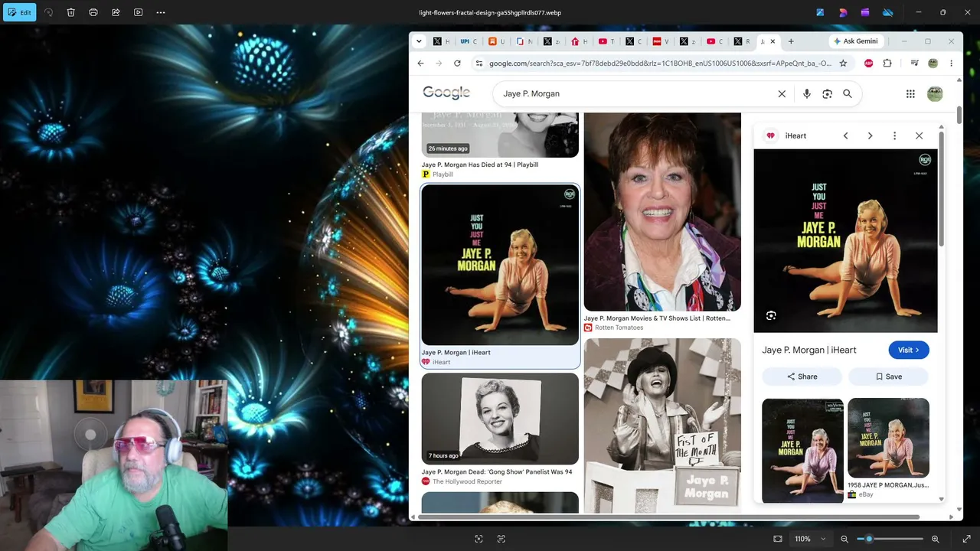Click the scan text icon in Photos footer

(501, 539)
